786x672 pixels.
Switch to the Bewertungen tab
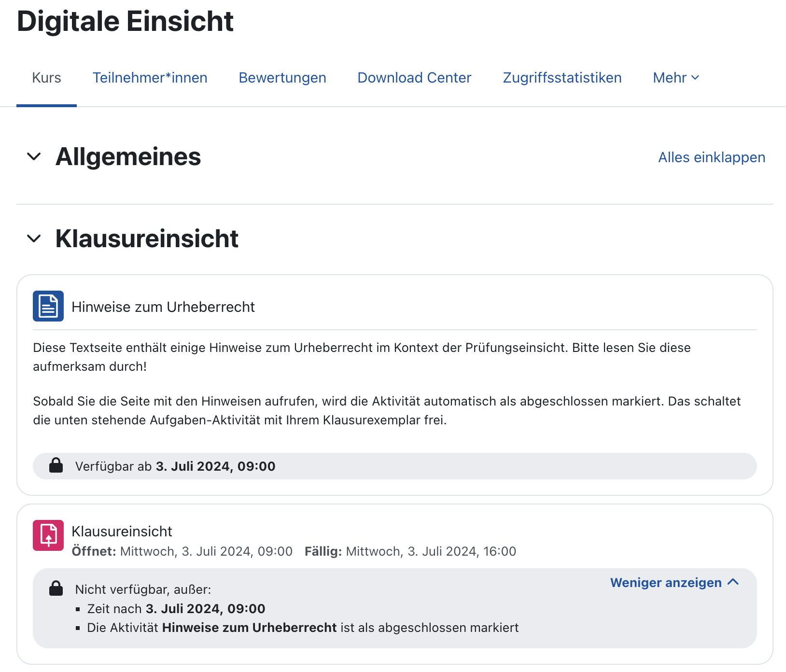pos(282,77)
